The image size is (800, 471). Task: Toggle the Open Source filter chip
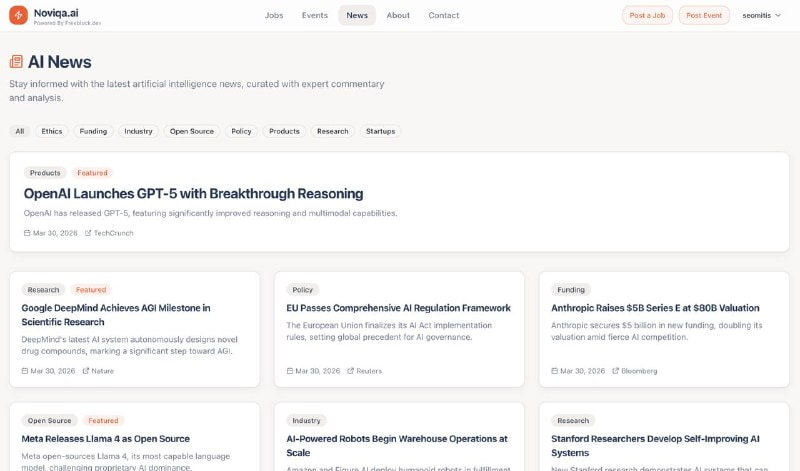point(192,131)
